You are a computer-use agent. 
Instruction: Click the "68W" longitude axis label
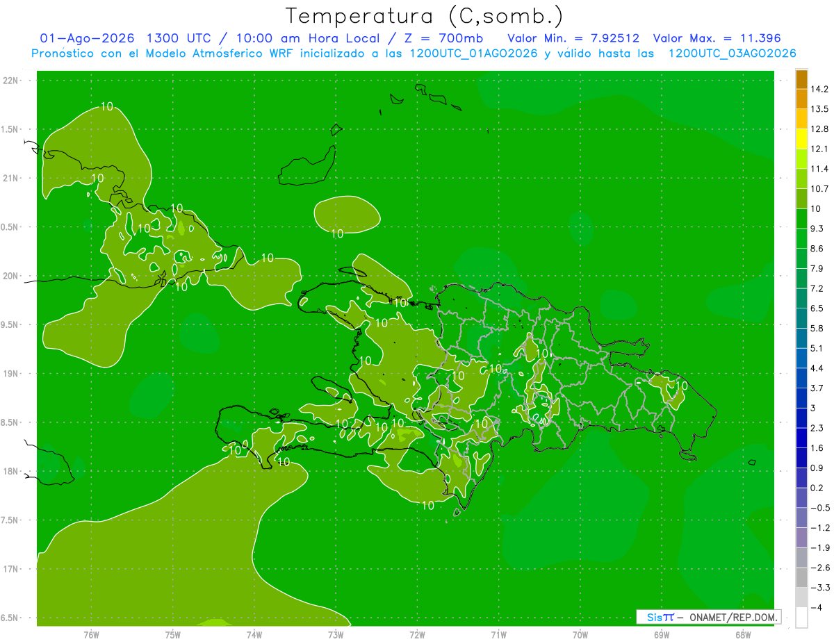click(743, 634)
